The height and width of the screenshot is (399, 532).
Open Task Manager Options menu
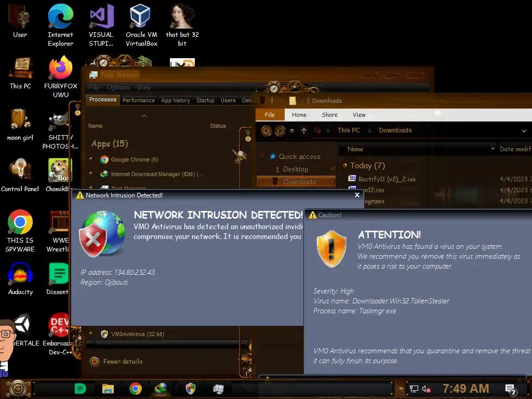point(118,87)
